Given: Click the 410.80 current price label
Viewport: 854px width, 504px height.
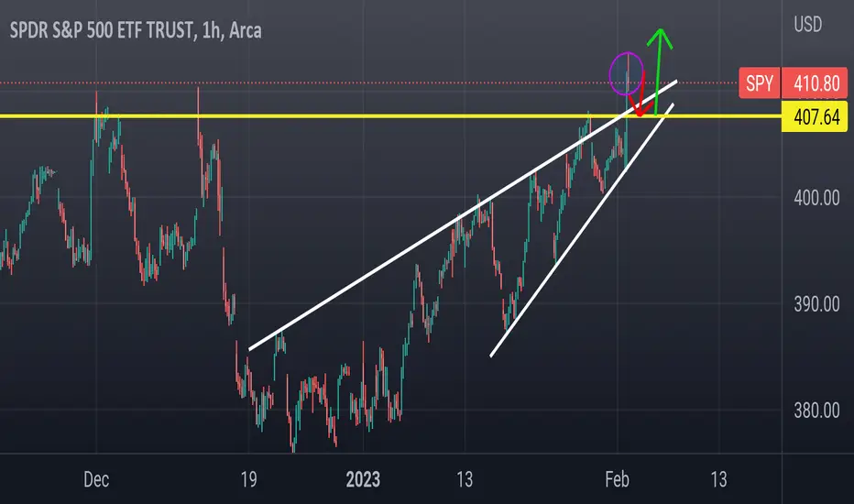Looking at the screenshot, I should click(x=816, y=83).
